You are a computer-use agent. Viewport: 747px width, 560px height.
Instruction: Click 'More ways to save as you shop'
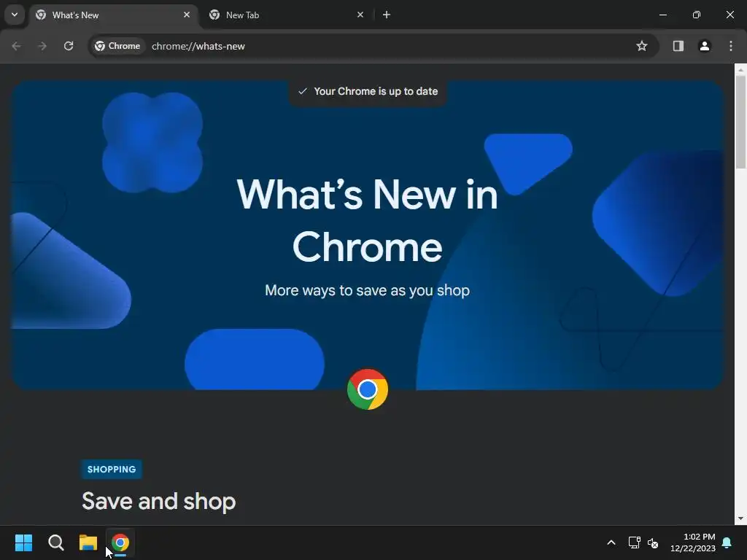pyautogui.click(x=368, y=290)
